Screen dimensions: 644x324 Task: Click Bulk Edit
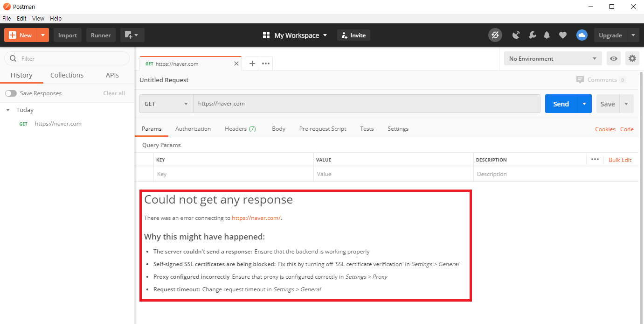point(620,160)
